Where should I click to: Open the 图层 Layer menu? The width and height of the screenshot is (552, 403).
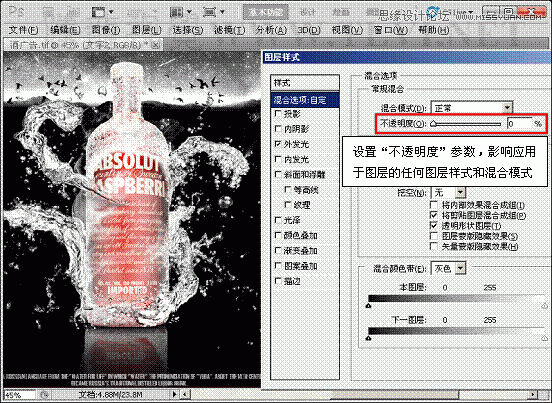coord(146,30)
